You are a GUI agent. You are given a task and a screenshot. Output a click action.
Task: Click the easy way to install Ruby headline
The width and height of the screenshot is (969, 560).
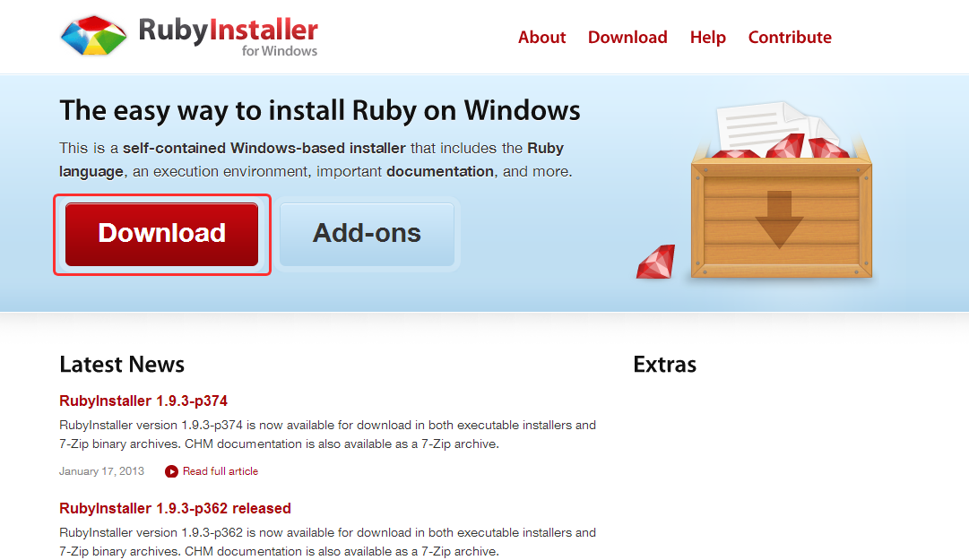pos(320,111)
